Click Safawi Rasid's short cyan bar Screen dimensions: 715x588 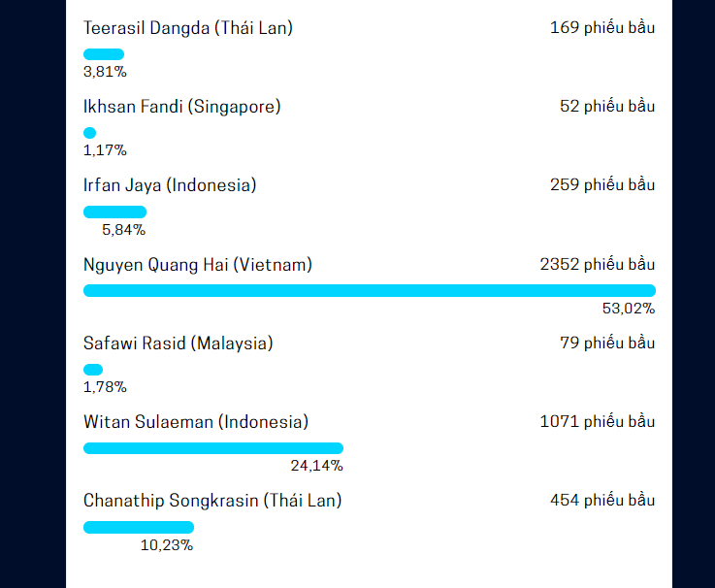(x=93, y=370)
